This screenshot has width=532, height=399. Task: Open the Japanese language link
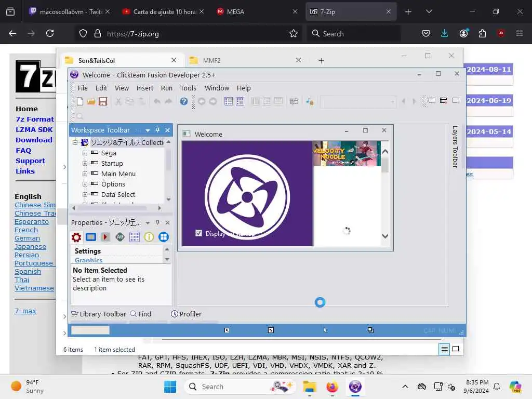pyautogui.click(x=30, y=247)
